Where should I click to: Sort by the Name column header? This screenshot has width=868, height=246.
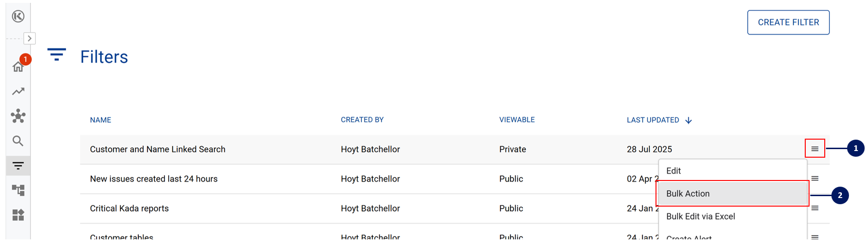[x=100, y=120]
